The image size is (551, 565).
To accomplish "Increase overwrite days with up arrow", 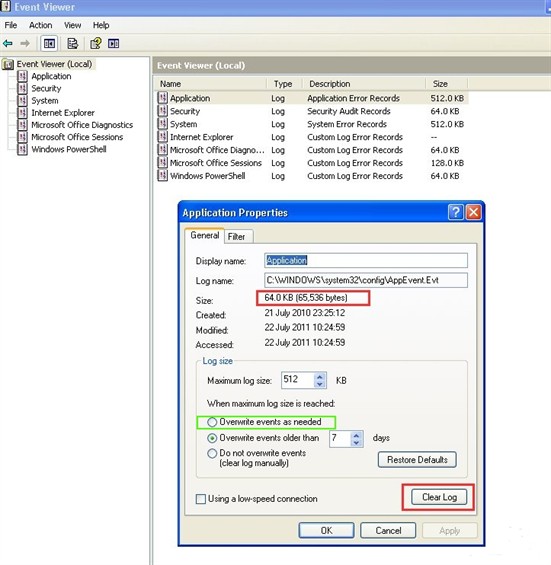I will click(356, 436).
